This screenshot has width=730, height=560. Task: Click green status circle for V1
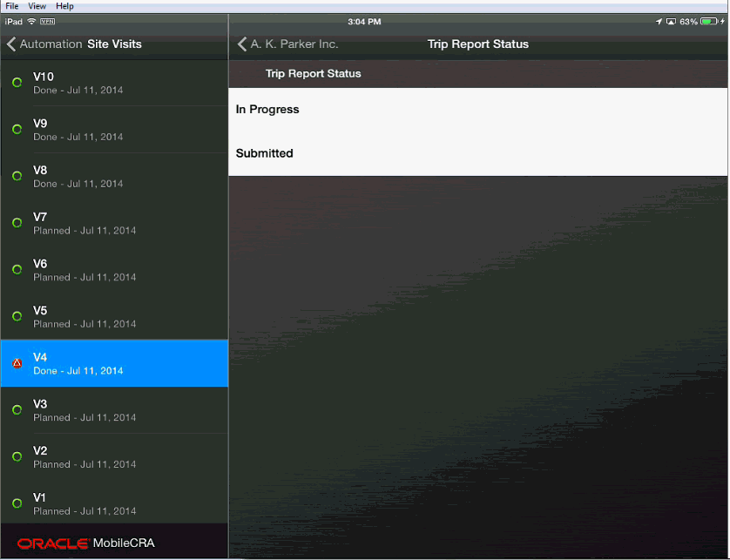coord(17,503)
